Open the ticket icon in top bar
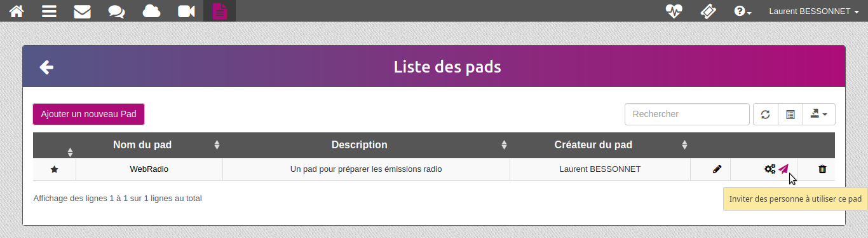Viewport: 868px width, 238px height. 708,11
